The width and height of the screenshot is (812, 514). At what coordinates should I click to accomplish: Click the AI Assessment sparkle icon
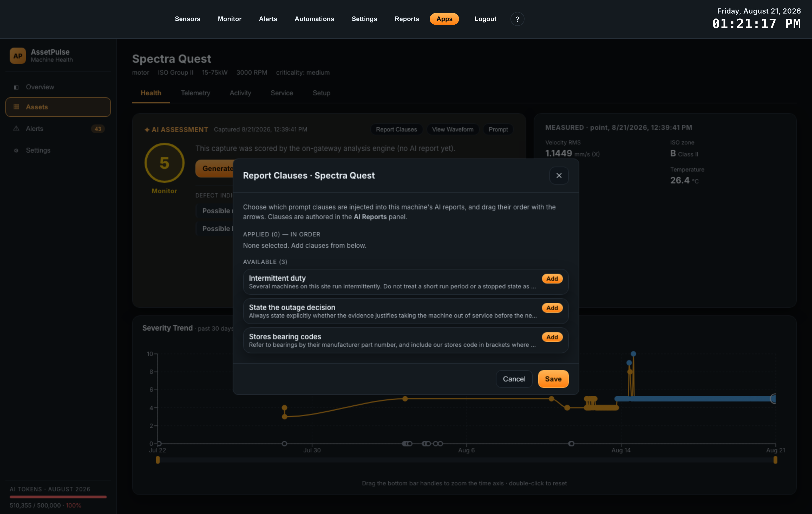click(147, 130)
